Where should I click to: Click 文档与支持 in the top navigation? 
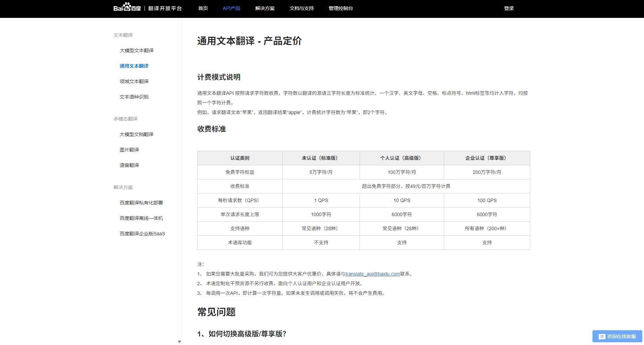click(302, 8)
